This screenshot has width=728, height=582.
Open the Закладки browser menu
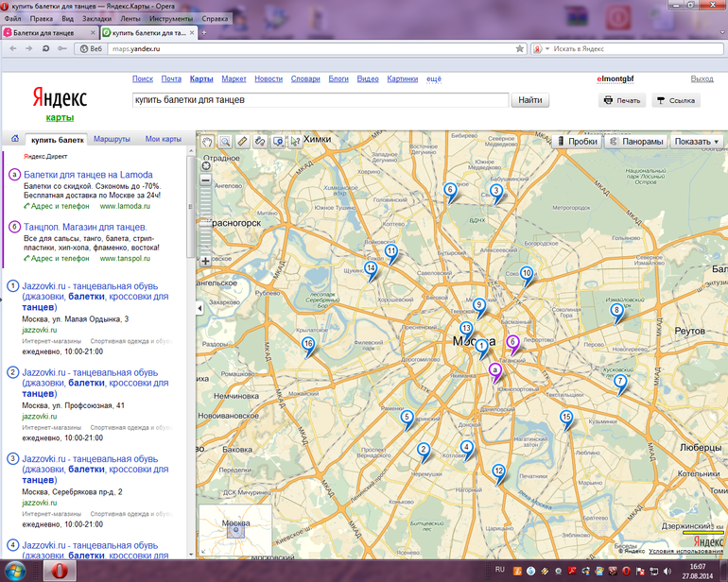[95, 18]
